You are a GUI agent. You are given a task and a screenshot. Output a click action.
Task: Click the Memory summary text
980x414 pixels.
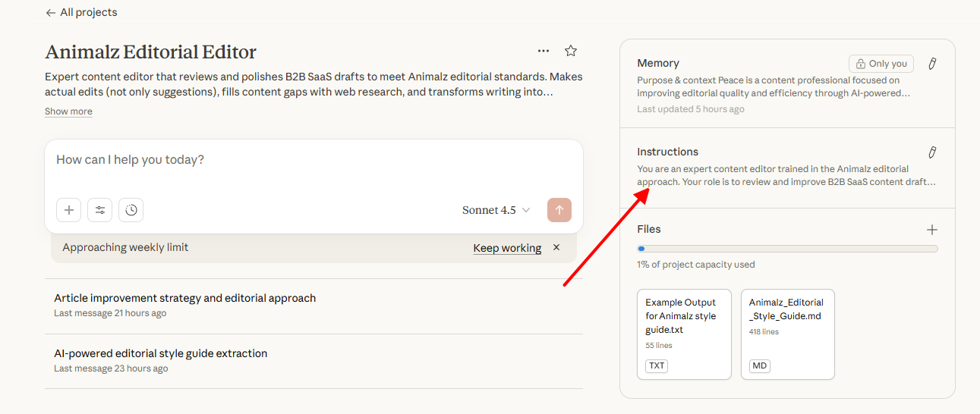pos(774,86)
